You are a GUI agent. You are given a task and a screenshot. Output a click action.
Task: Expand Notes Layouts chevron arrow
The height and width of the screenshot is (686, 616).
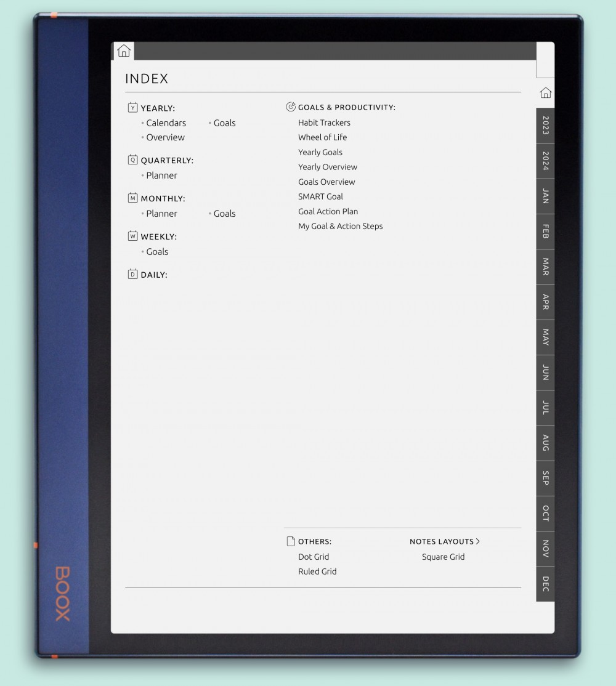pos(477,542)
